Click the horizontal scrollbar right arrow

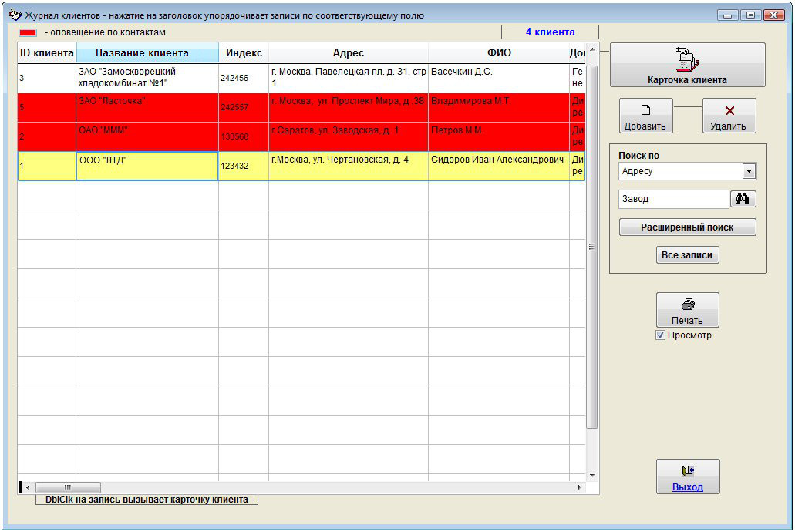tap(580, 488)
